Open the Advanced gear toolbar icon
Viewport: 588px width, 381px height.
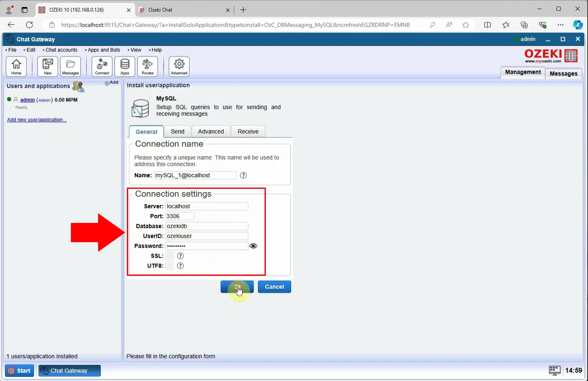[179, 66]
